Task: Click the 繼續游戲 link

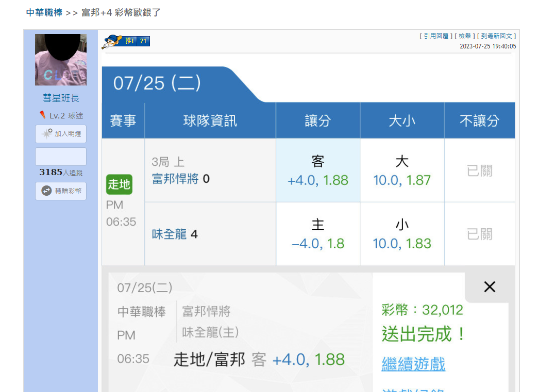Action: point(413,364)
